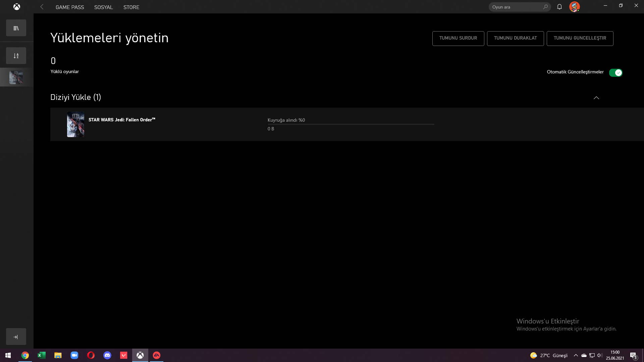The height and width of the screenshot is (362, 644).
Task: Click the download progress bar
Action: 351,124
